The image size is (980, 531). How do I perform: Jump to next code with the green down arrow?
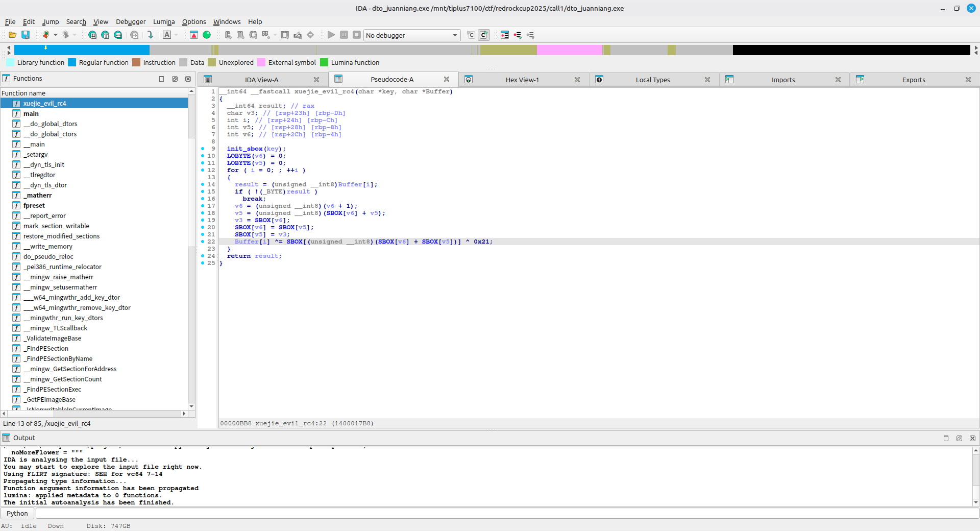[150, 35]
